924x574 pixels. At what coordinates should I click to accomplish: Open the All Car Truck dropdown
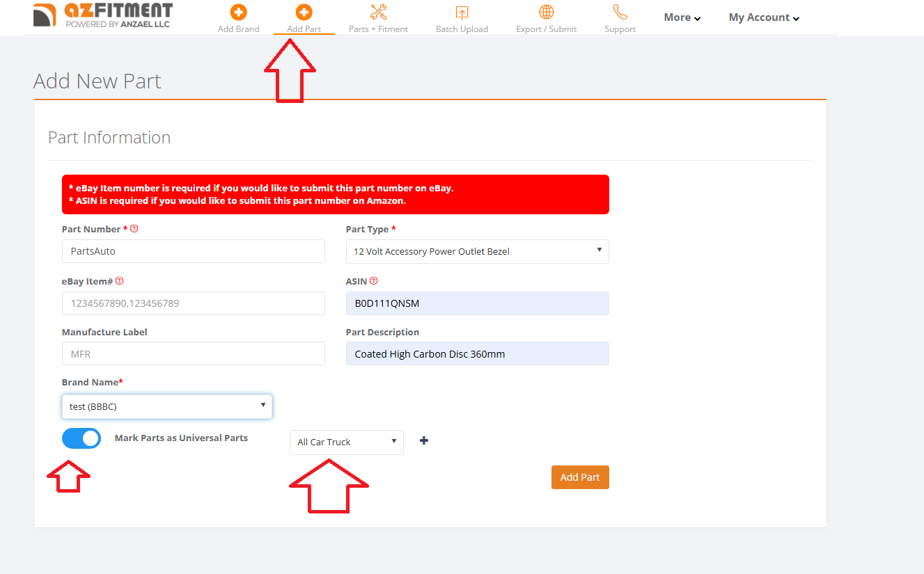(347, 442)
